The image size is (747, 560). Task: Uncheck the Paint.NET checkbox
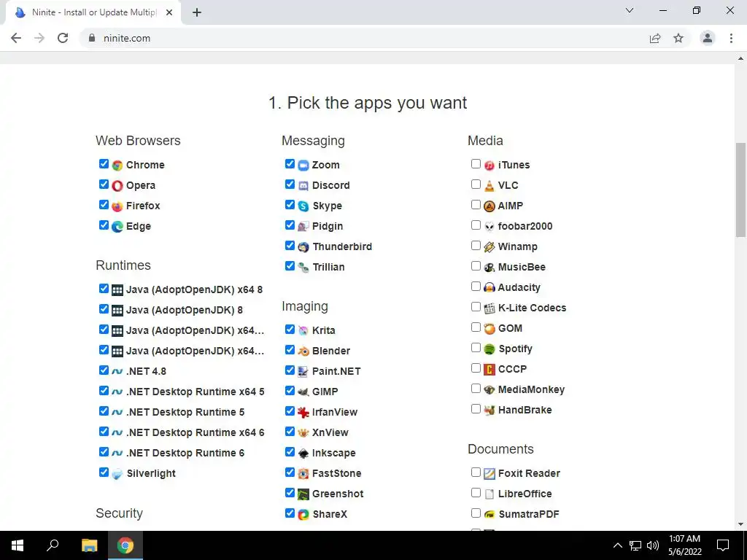290,370
